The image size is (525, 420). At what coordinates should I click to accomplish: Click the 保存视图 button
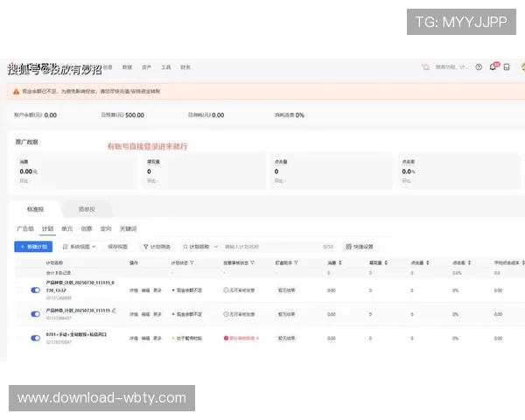pyautogui.click(x=118, y=247)
